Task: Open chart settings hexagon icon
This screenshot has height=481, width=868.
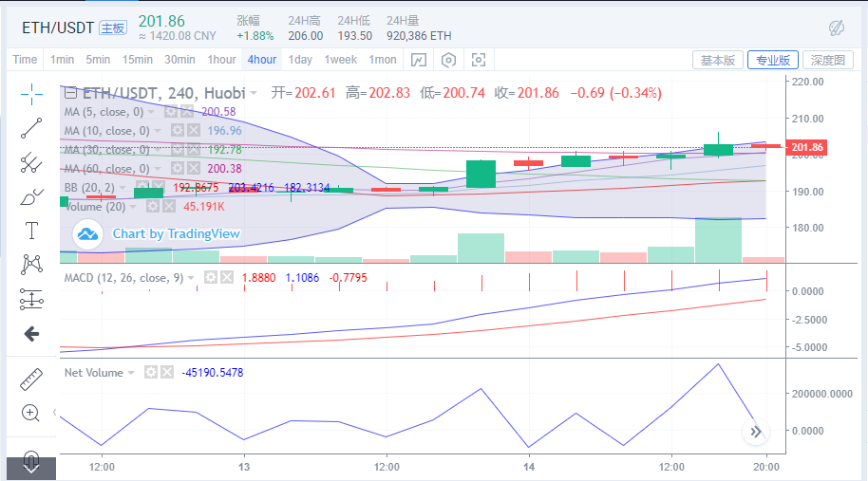Action: 448,60
